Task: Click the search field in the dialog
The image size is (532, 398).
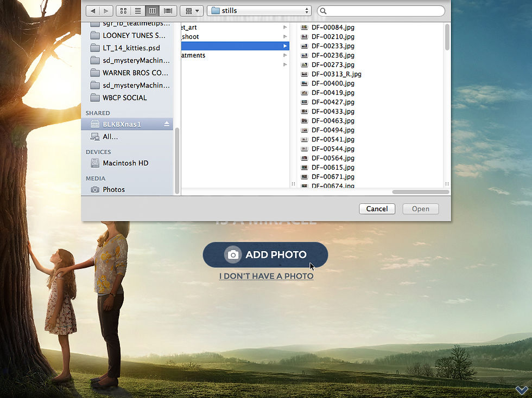Action: (381, 11)
